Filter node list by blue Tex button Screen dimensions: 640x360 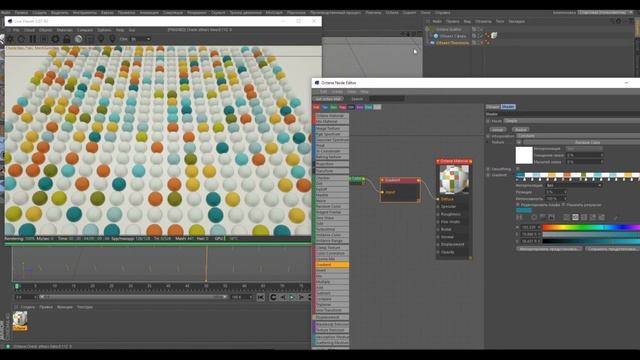tap(325, 107)
